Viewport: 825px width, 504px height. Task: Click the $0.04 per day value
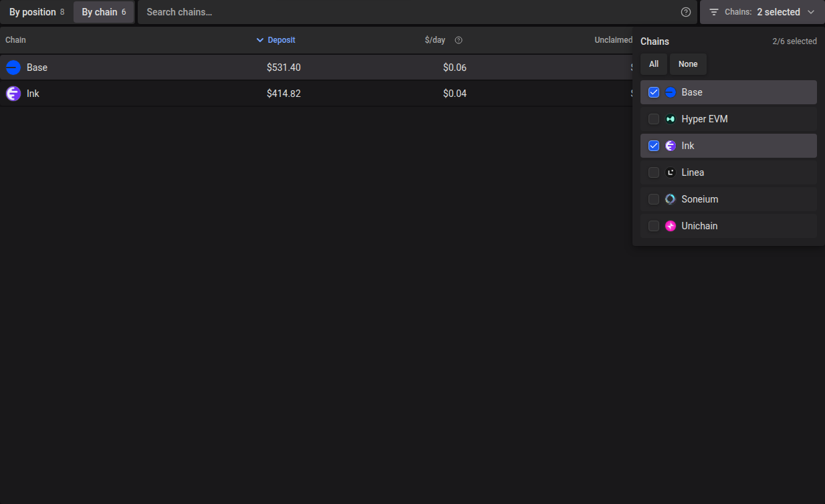[x=455, y=94]
